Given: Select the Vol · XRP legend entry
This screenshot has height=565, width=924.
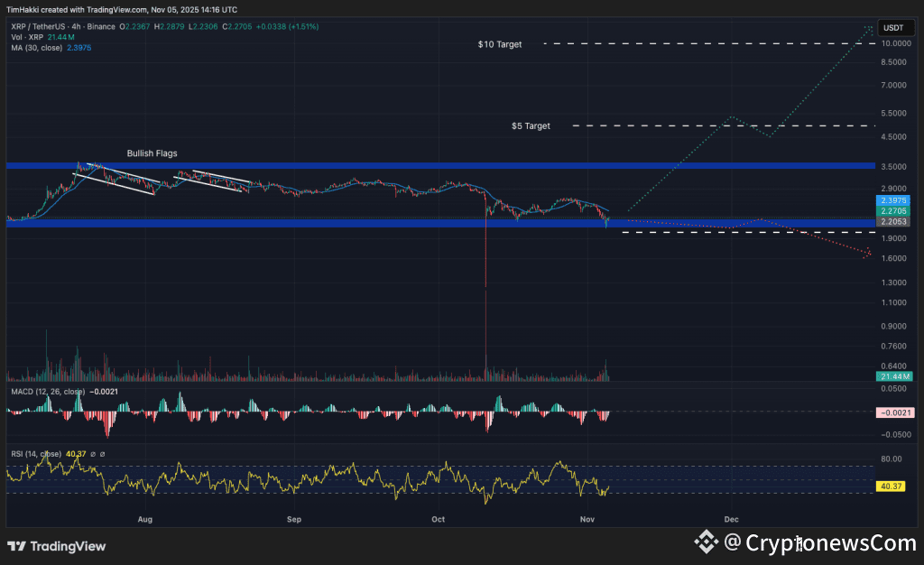Looking at the screenshot, I should point(28,38).
